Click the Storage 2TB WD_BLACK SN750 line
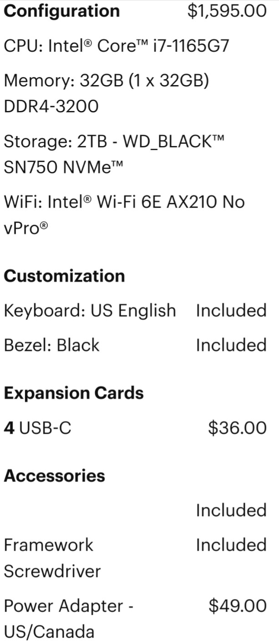The width and height of the screenshot is (279, 644). click(114, 154)
